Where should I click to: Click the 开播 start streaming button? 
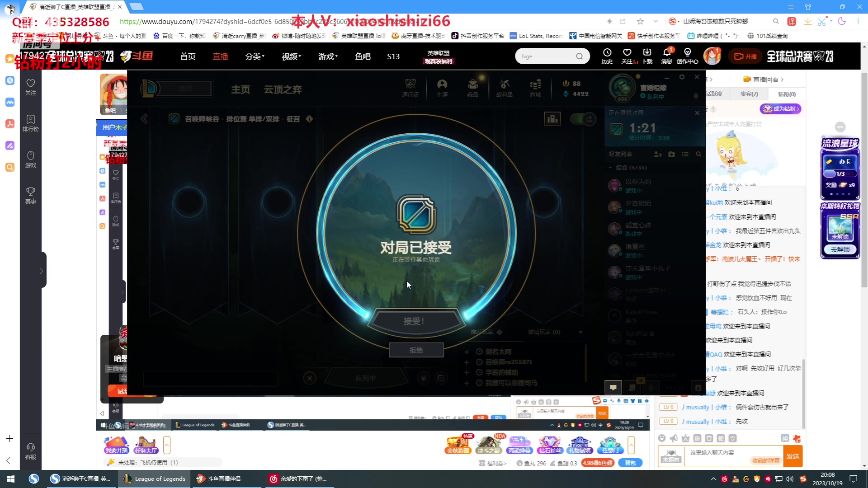click(745, 56)
